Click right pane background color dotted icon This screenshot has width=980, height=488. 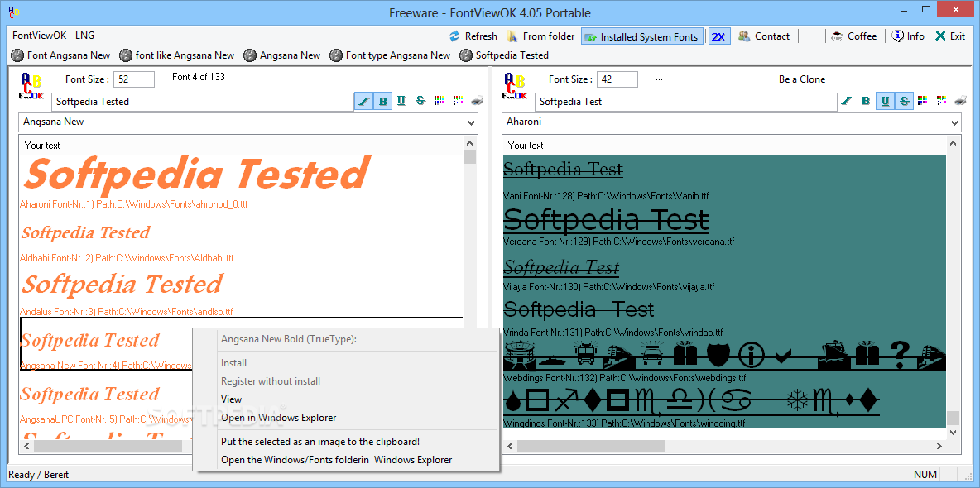click(x=942, y=100)
